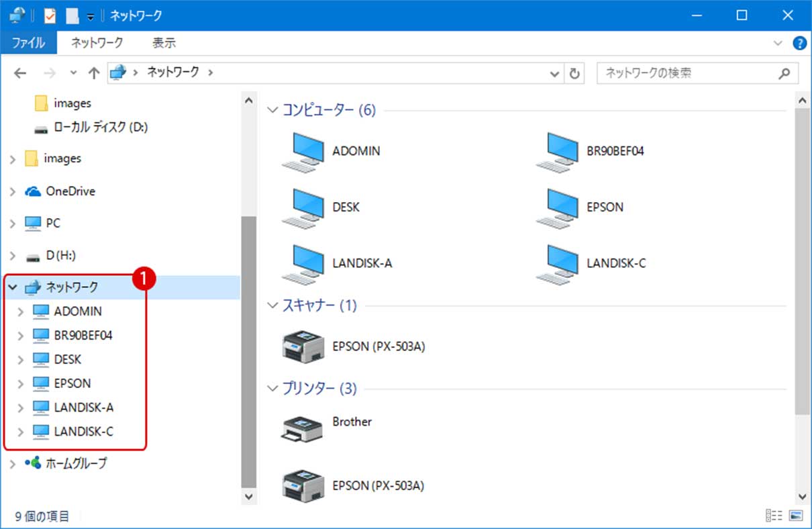Screen dimensions: 812x529
Task: Expand the ホームグループ tree node
Action: click(x=13, y=463)
